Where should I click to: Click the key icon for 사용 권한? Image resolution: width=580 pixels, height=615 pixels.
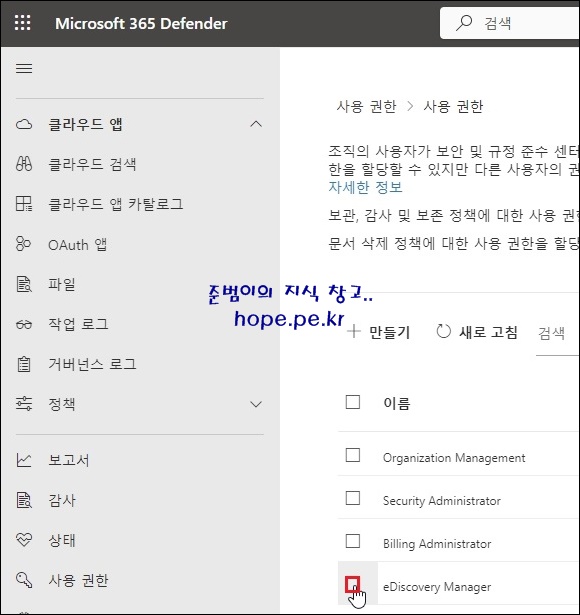(x=24, y=580)
